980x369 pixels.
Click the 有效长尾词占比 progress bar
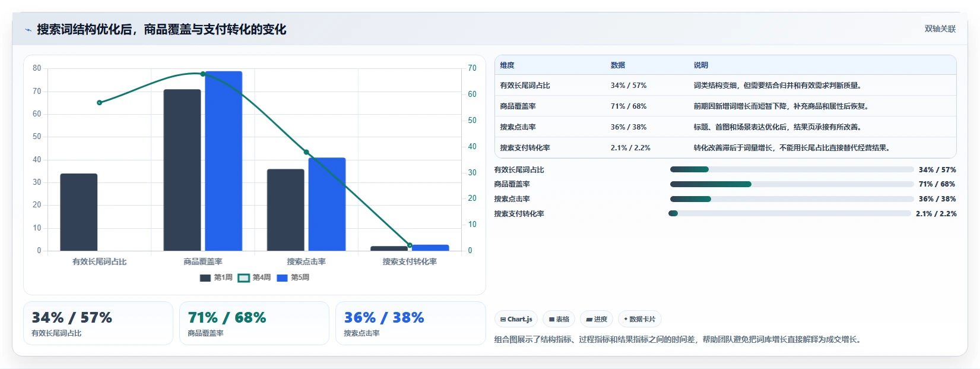[x=792, y=169]
